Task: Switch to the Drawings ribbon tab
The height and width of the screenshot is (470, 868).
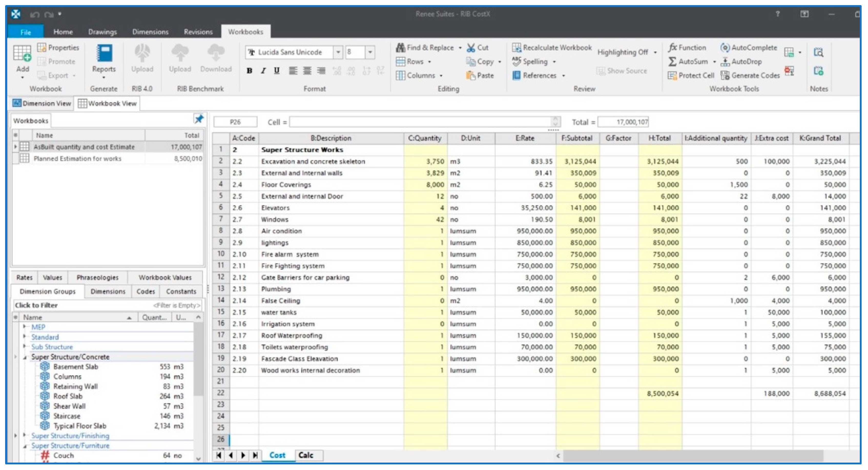Action: pyautogui.click(x=102, y=32)
